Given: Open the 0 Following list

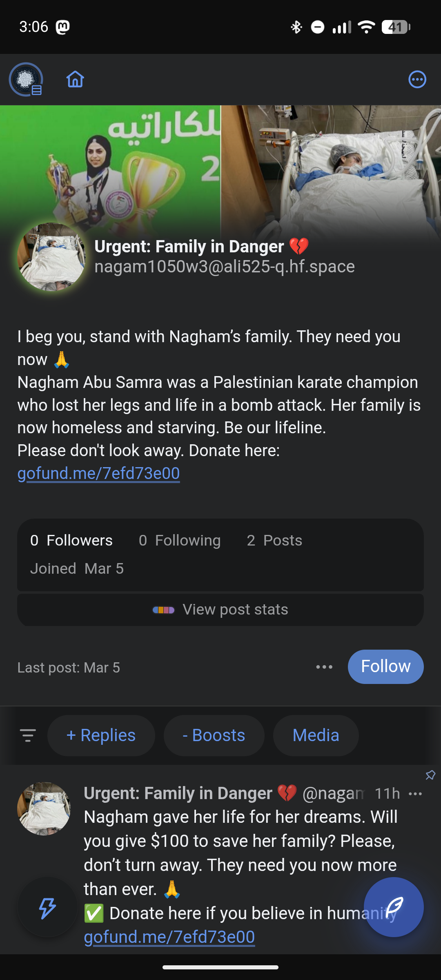Looking at the screenshot, I should (x=180, y=540).
